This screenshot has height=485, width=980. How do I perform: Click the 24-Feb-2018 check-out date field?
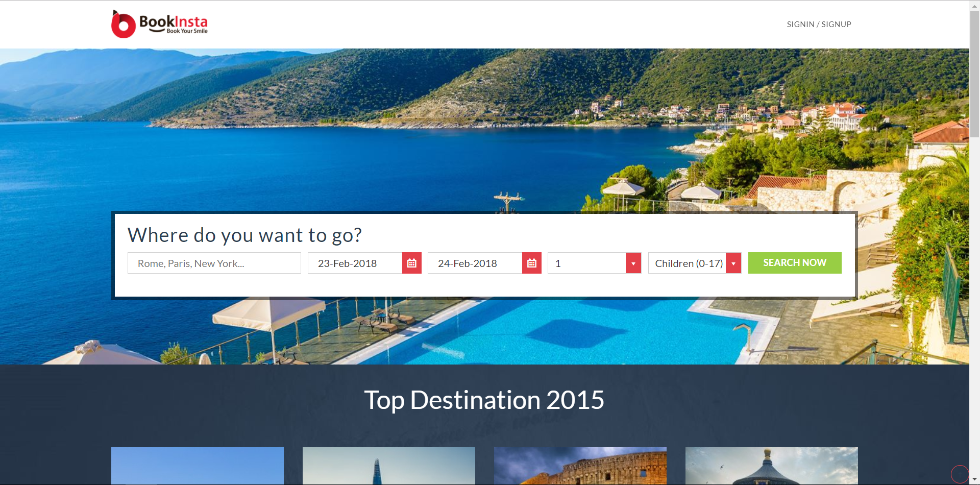tap(475, 263)
